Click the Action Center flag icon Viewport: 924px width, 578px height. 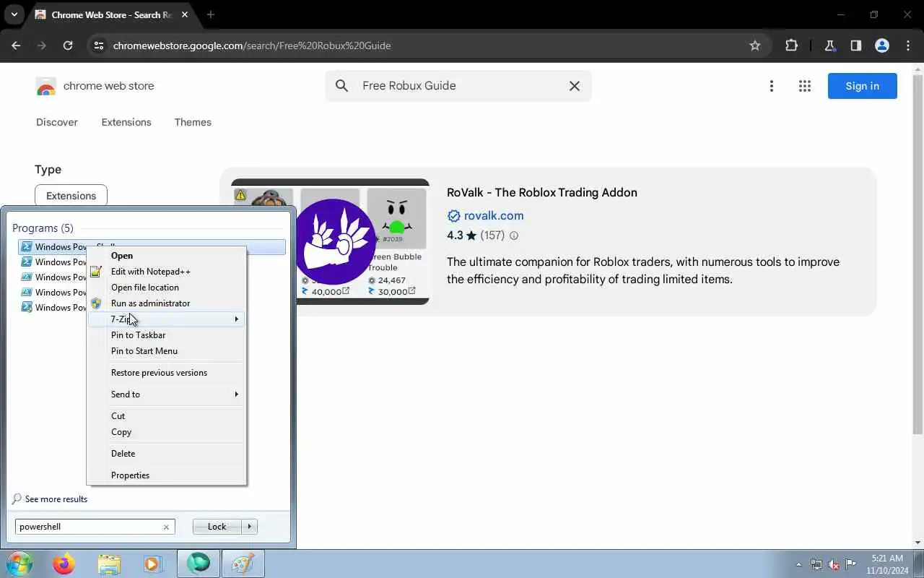coord(850,564)
